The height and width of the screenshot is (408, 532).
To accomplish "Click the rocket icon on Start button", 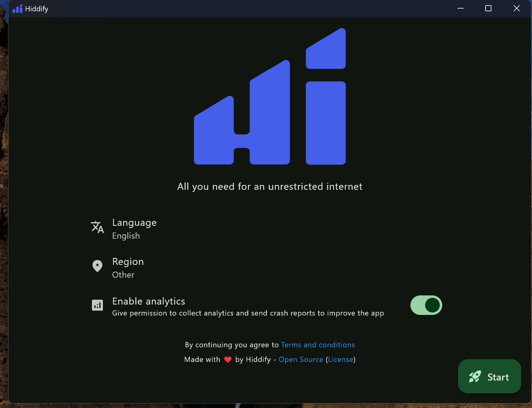I will (x=475, y=377).
